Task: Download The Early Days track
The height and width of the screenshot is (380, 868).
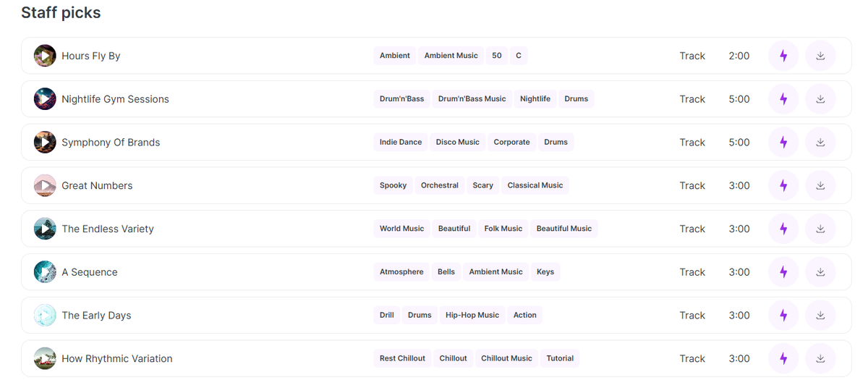Action: [820, 316]
